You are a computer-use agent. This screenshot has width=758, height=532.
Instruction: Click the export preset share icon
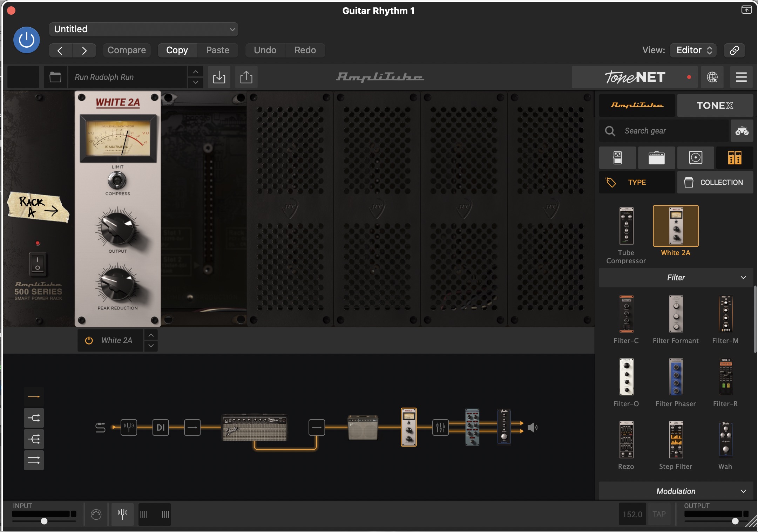pyautogui.click(x=246, y=77)
